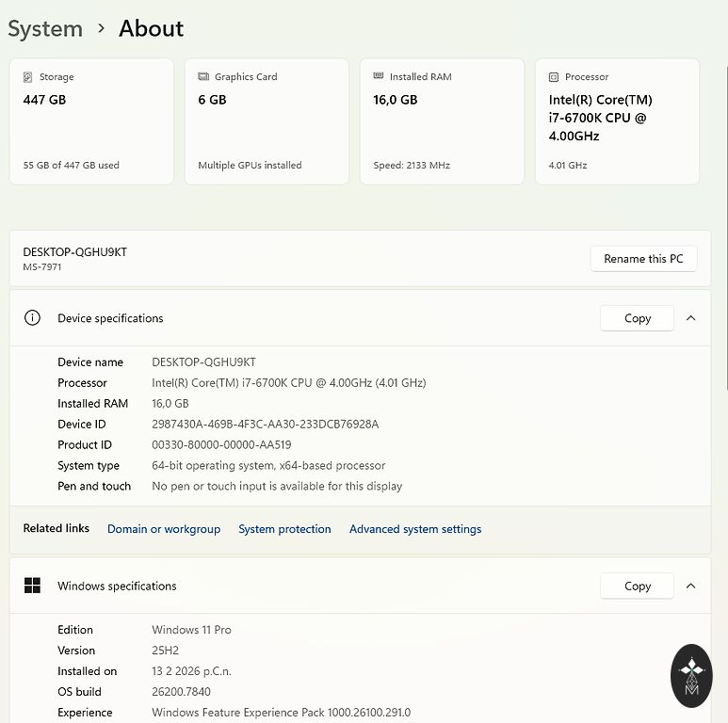The height and width of the screenshot is (723, 728).
Task: Open Domain or workgroup link
Action: [164, 529]
